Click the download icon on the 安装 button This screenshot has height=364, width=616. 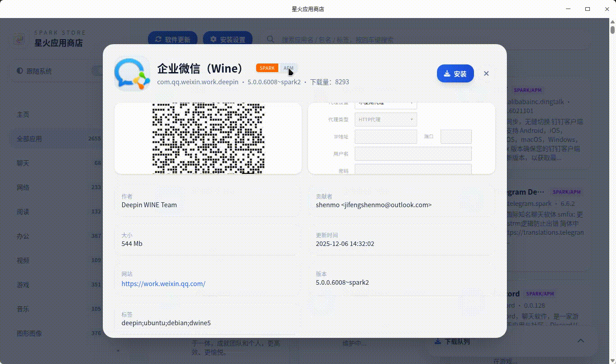[x=446, y=73]
